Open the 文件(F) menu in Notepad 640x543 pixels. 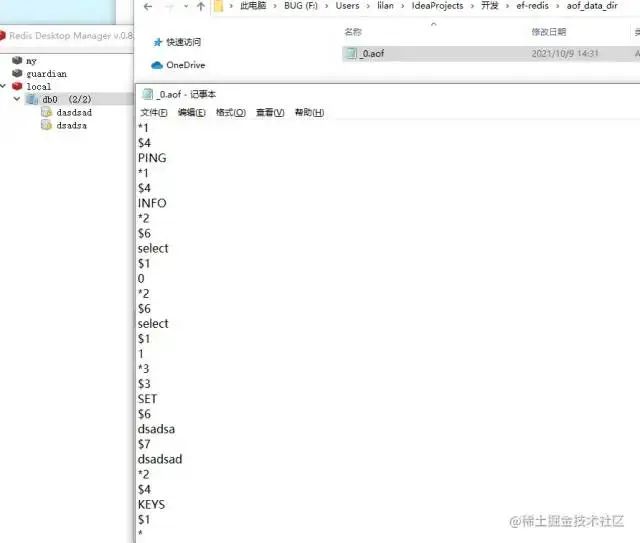coord(153,112)
